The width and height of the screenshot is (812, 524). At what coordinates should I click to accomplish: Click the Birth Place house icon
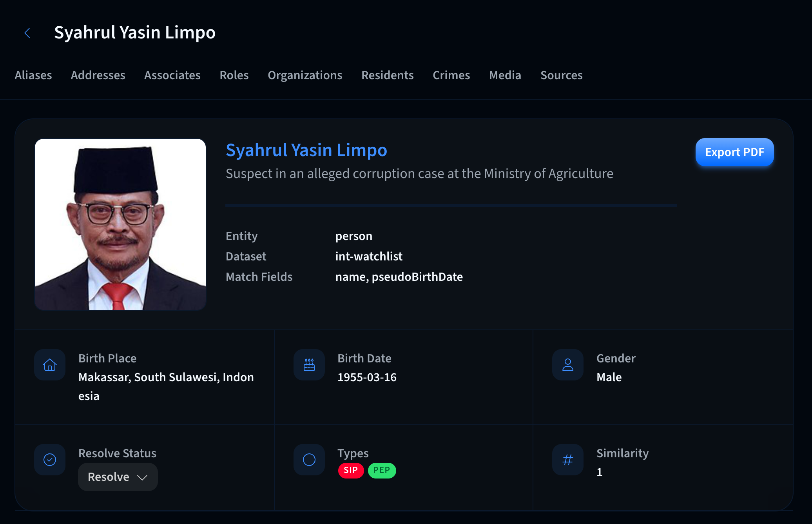click(x=50, y=365)
